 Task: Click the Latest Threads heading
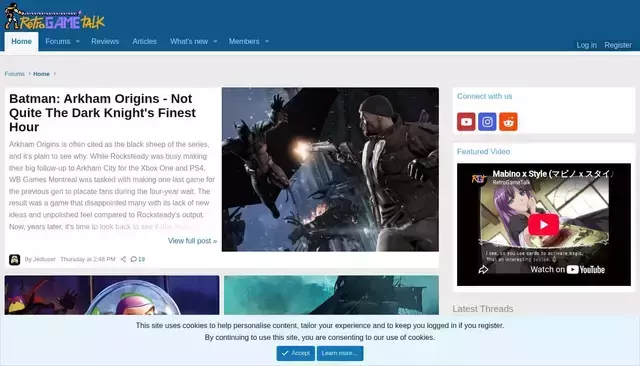click(x=483, y=309)
